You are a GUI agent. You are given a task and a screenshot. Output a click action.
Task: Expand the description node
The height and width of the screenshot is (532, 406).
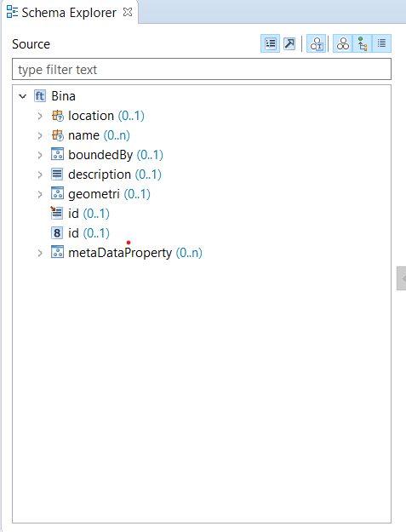(x=40, y=174)
